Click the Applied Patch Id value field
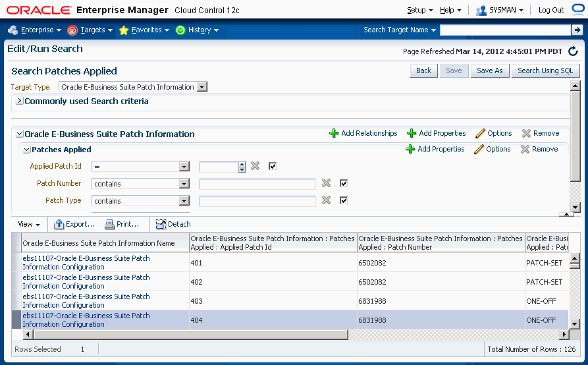This screenshot has width=588, height=365. (x=219, y=167)
